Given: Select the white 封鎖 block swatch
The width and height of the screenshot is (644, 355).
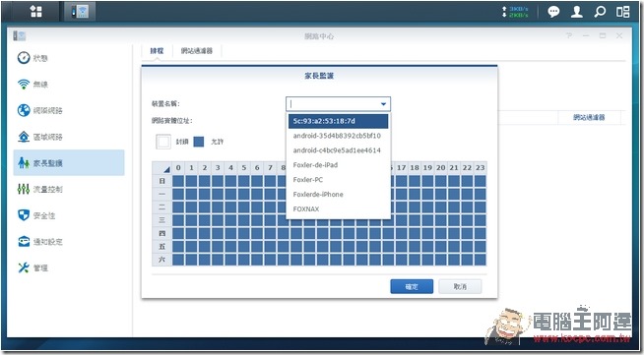Looking at the screenshot, I should pyautogui.click(x=163, y=142).
